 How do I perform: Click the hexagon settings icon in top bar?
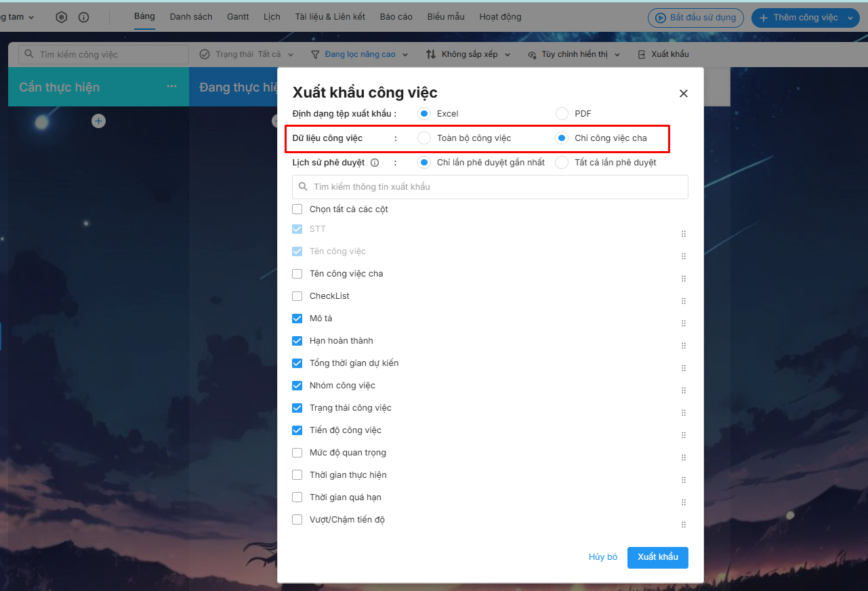pos(62,18)
